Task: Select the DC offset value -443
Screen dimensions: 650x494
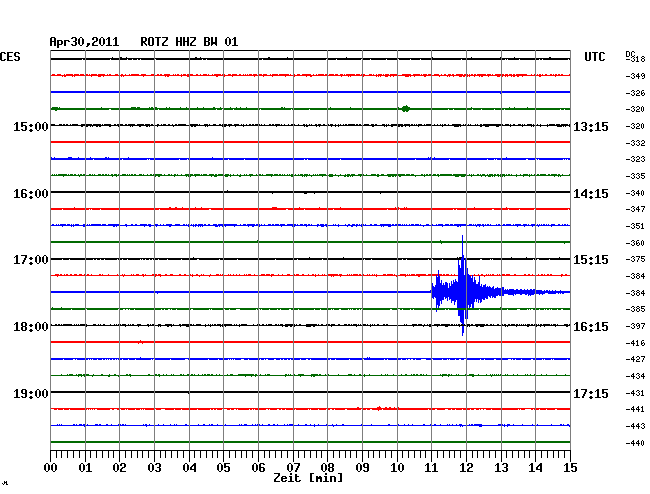Action: point(635,426)
